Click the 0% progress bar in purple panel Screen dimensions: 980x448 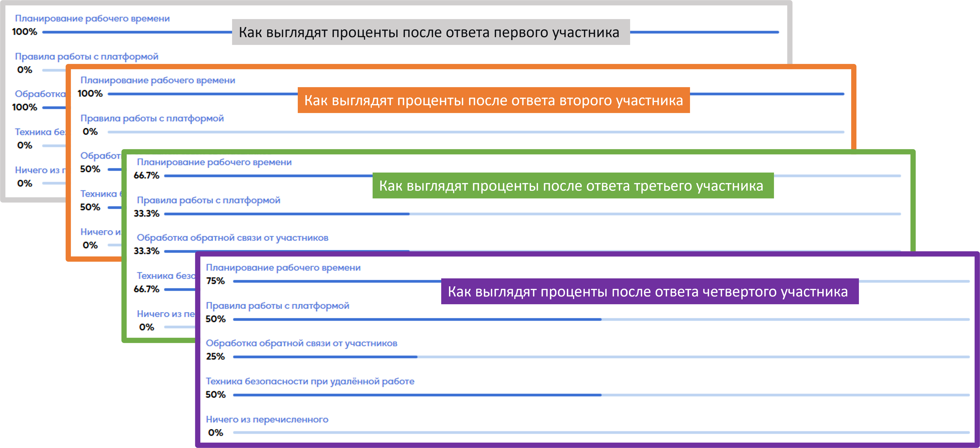click(601, 433)
